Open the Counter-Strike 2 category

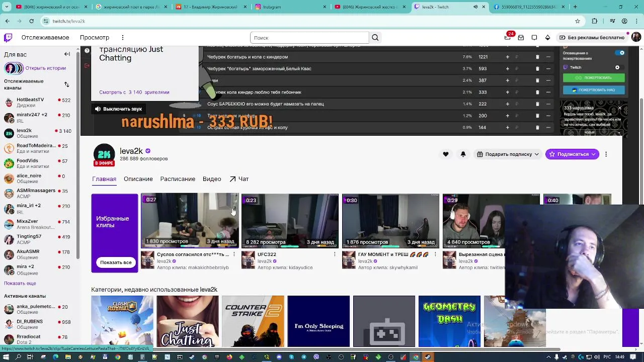click(253, 321)
